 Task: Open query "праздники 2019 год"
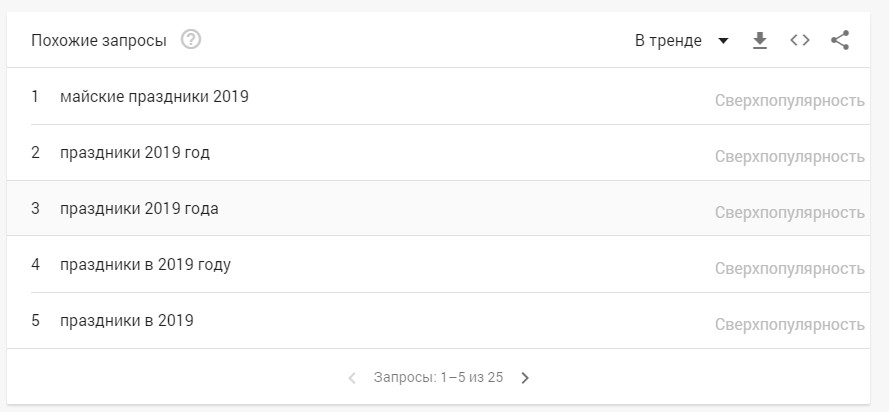(135, 153)
